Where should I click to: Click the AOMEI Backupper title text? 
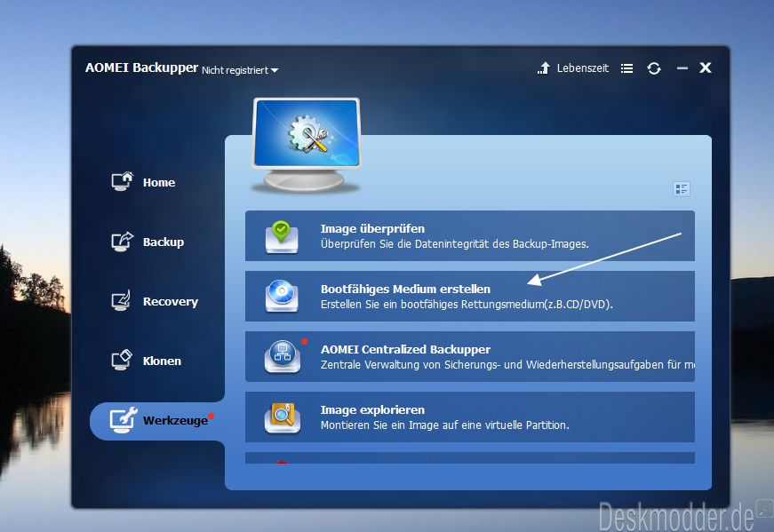point(141,67)
